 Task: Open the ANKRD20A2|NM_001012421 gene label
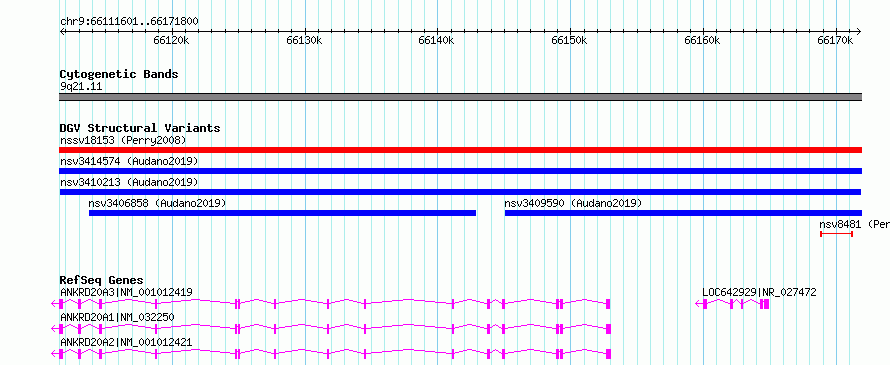pyautogui.click(x=127, y=342)
